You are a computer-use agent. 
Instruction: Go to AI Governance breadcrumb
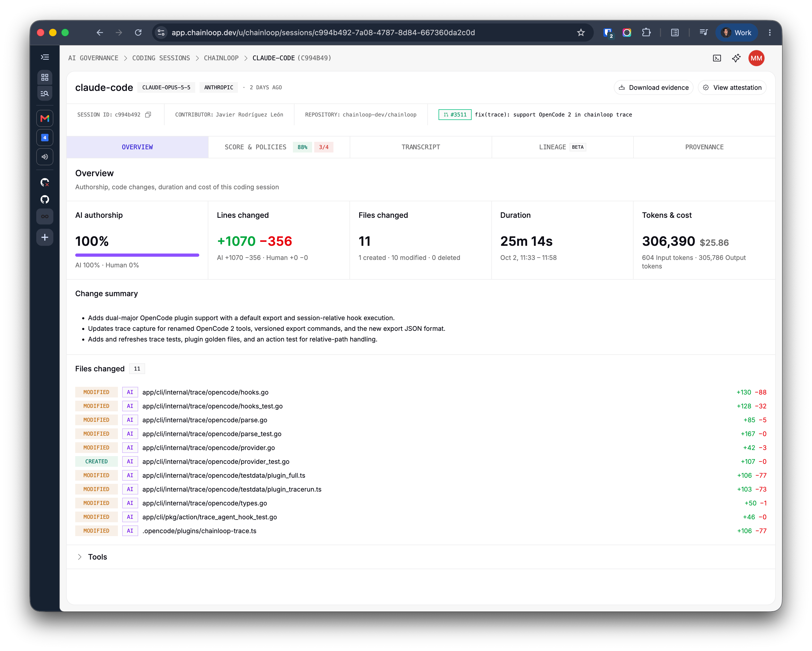[x=93, y=58]
